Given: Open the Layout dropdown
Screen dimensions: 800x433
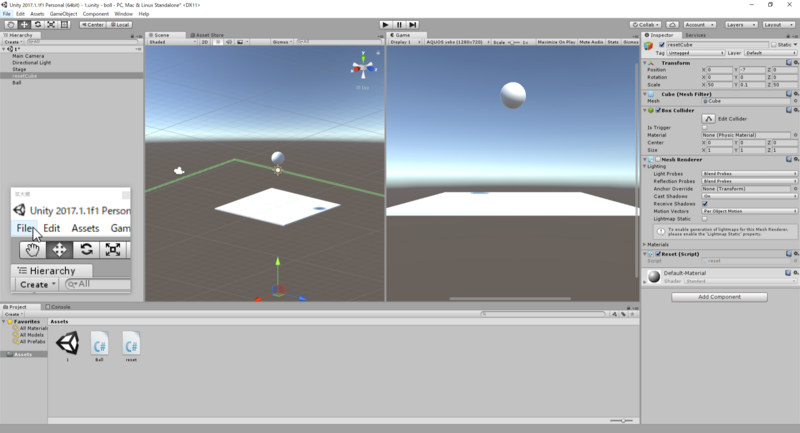Looking at the screenshot, I should [778, 24].
